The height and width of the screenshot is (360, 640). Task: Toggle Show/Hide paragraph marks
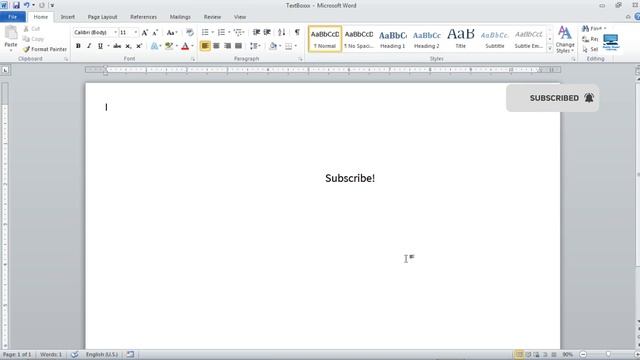pos(297,32)
